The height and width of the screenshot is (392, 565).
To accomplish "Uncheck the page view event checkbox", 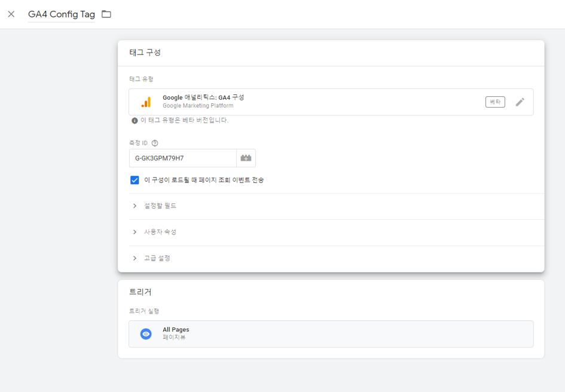I will coord(135,180).
